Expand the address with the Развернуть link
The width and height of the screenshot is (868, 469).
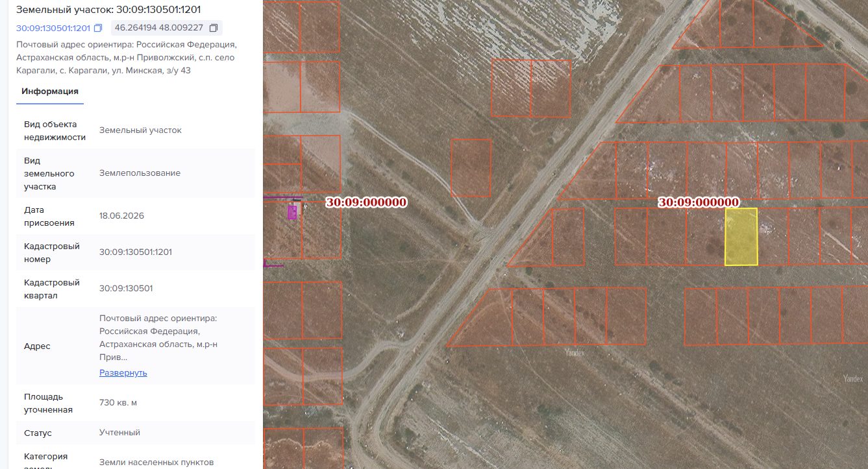coord(123,373)
